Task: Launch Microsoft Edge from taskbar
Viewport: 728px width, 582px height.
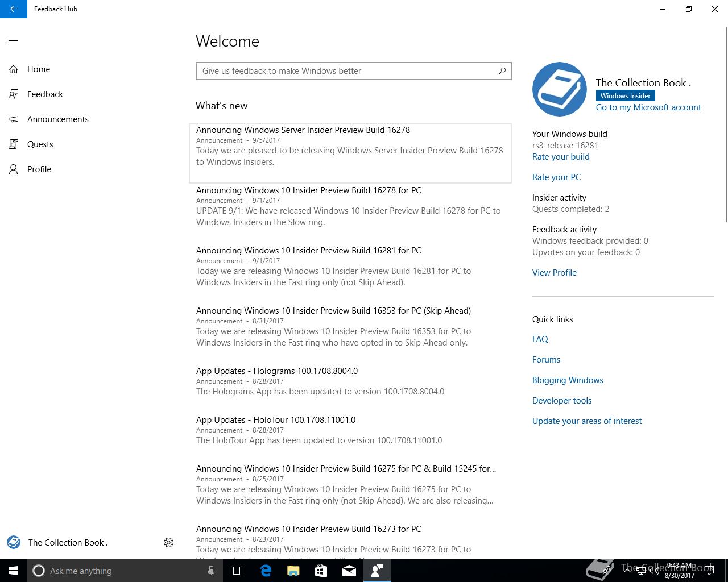Action: click(x=266, y=571)
